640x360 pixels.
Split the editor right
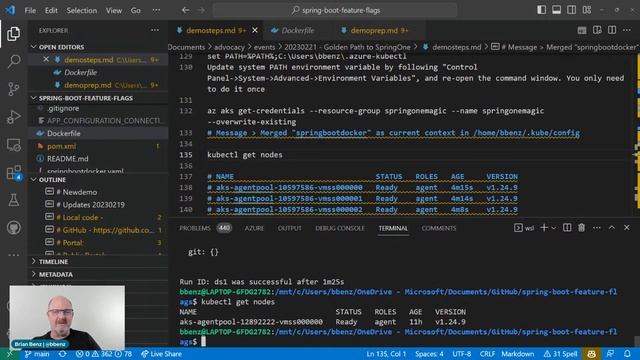(x=612, y=30)
